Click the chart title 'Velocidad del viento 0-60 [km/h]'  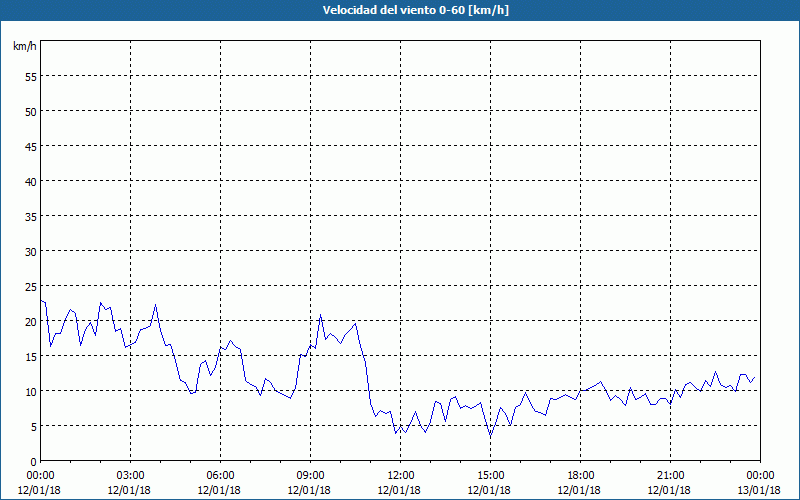pos(415,10)
